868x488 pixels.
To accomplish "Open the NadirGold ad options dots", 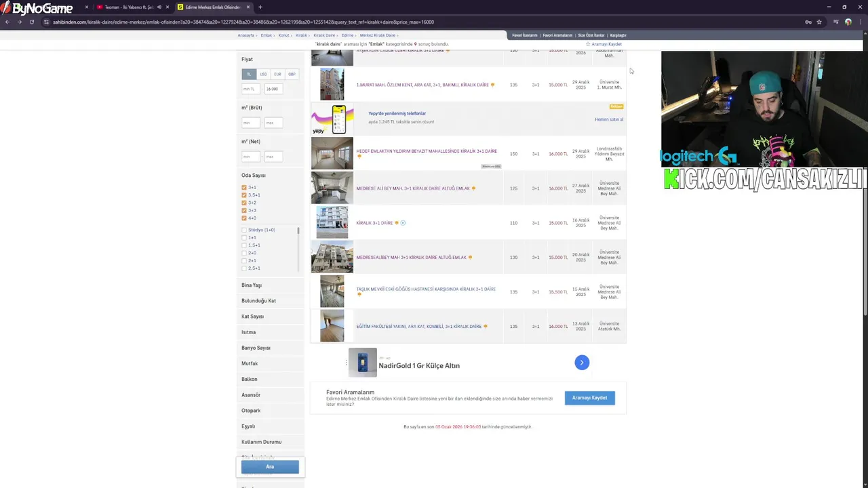I will [x=346, y=363].
